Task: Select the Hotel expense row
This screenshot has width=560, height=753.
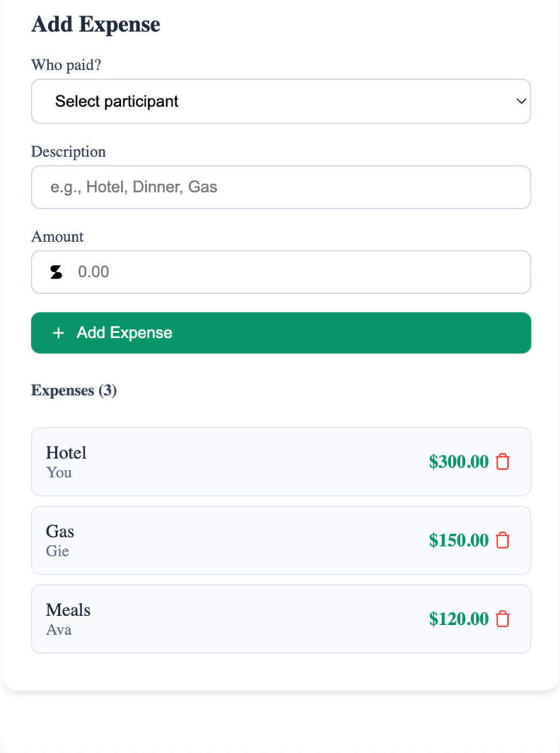Action: point(226,462)
